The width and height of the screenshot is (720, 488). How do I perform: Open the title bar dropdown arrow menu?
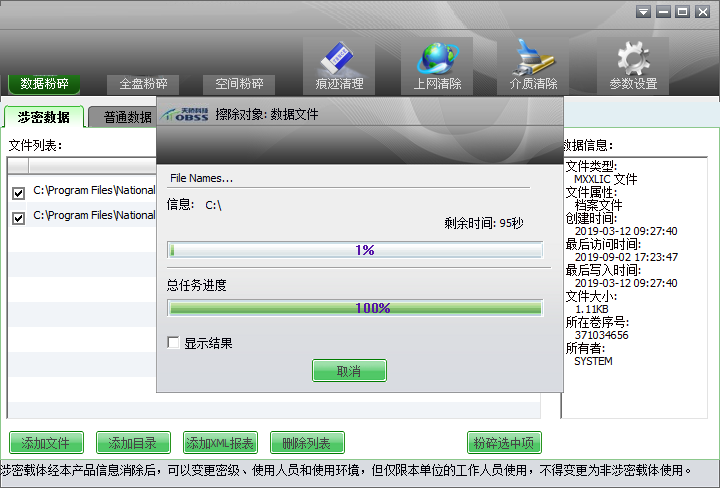coord(643,12)
